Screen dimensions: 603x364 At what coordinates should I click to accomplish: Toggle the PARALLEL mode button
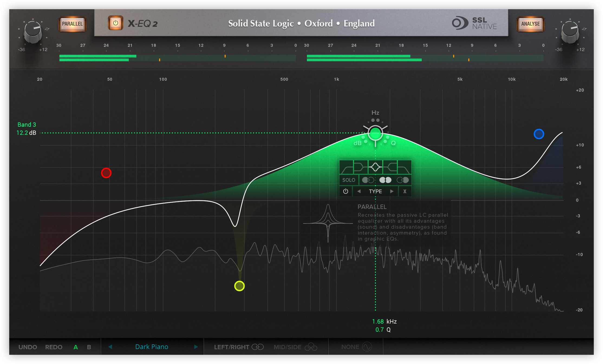pos(72,24)
